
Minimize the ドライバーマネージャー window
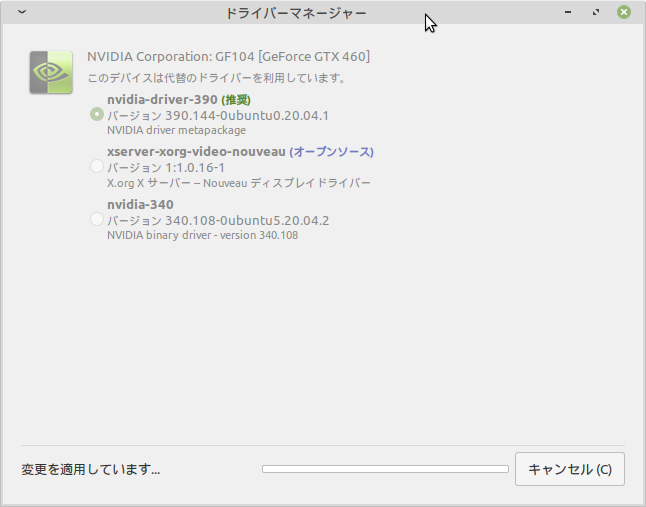[568, 12]
